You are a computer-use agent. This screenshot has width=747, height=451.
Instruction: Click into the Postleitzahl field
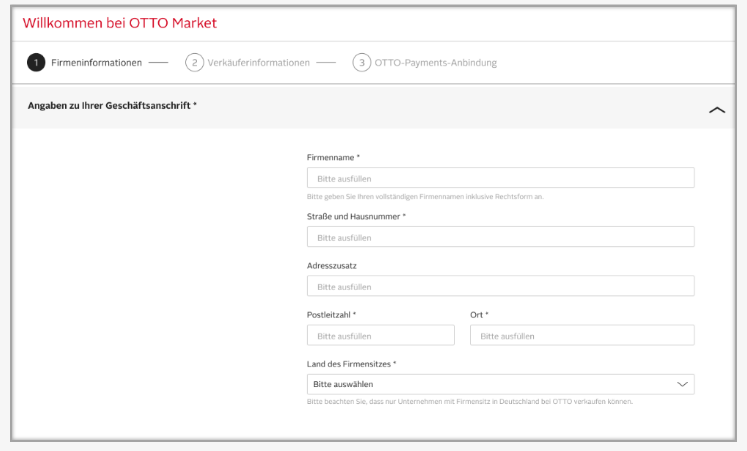click(381, 335)
